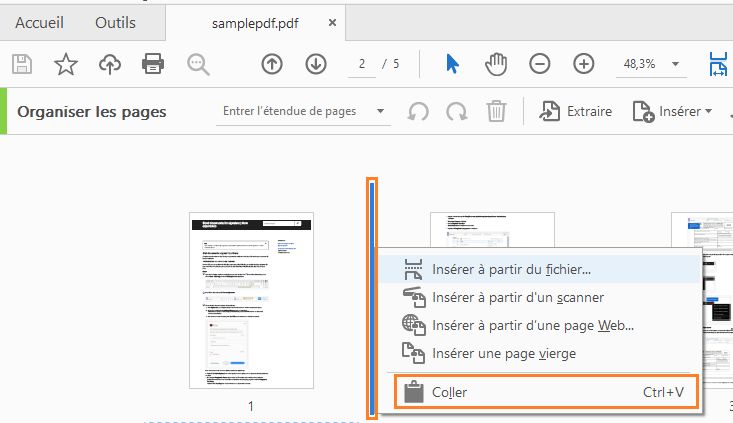Zoom out with the minus icon
The image size is (733, 423).
click(x=539, y=64)
